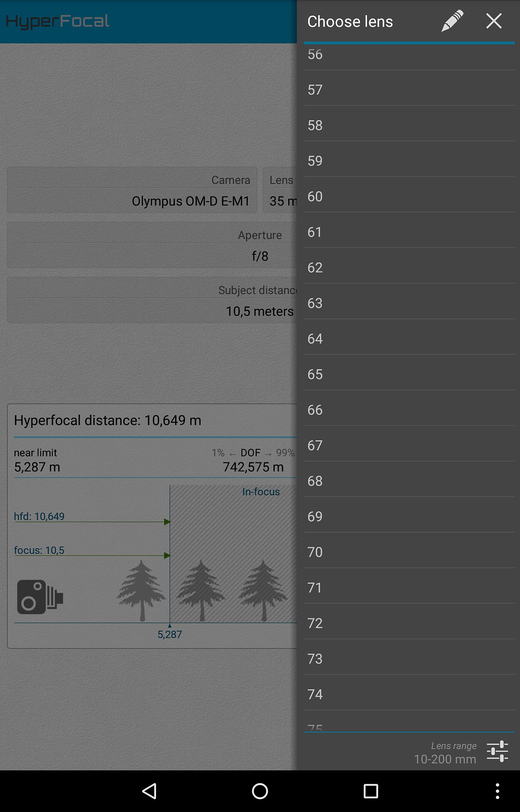Choose the 70 focal length entry

pyautogui.click(x=409, y=552)
